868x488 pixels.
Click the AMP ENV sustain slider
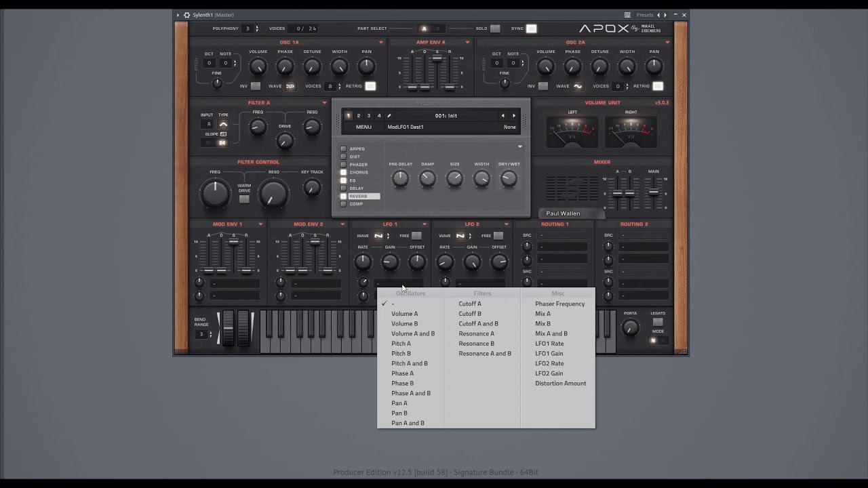(x=437, y=60)
